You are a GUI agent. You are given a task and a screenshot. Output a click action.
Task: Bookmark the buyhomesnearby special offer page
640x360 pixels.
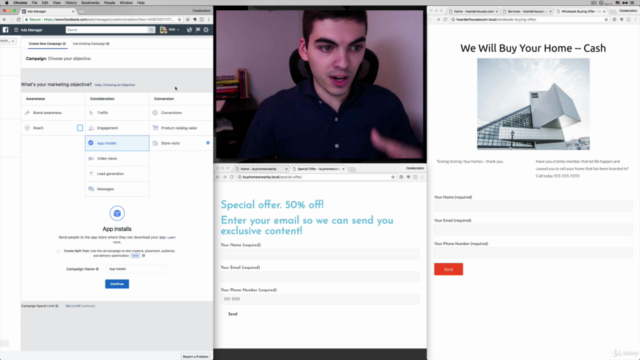point(393,177)
